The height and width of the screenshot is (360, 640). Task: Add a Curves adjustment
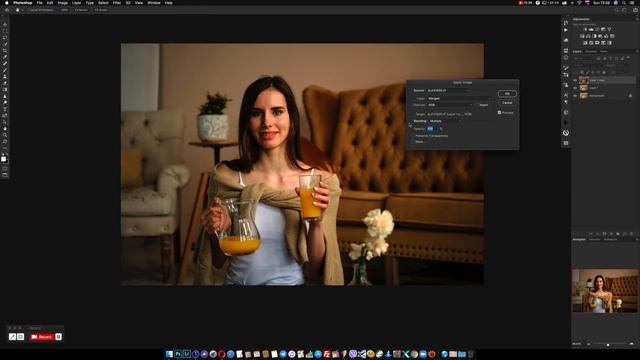[x=597, y=29]
